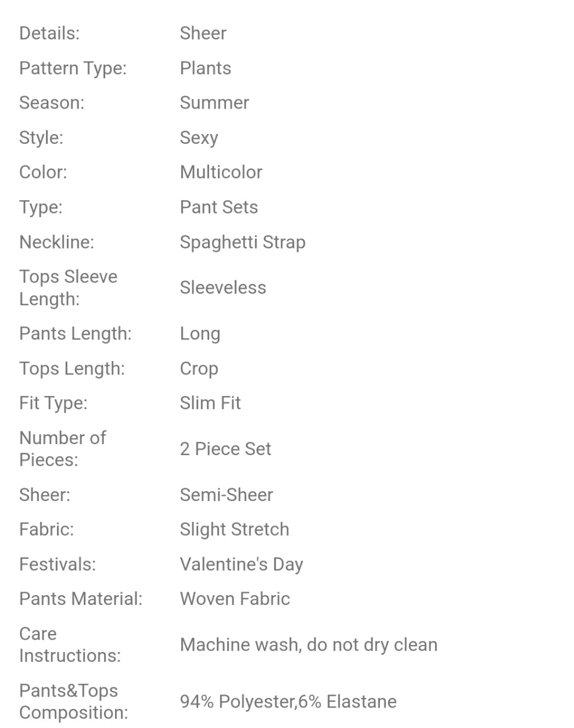Select the 'Woven Fabric' pants material value
Image resolution: width=574 pixels, height=728 pixels.
(x=235, y=599)
